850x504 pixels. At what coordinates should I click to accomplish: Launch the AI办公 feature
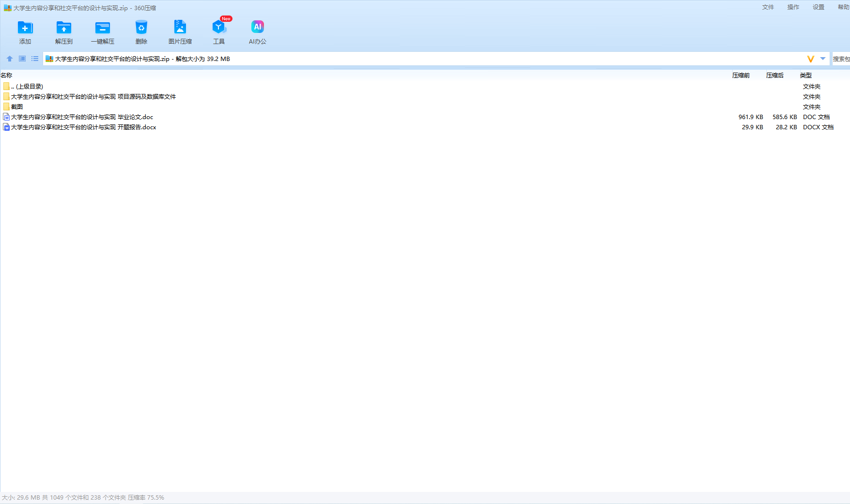point(258,32)
